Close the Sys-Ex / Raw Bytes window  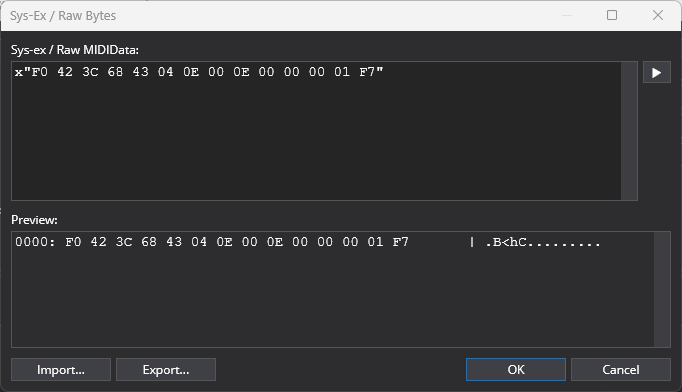tap(658, 15)
